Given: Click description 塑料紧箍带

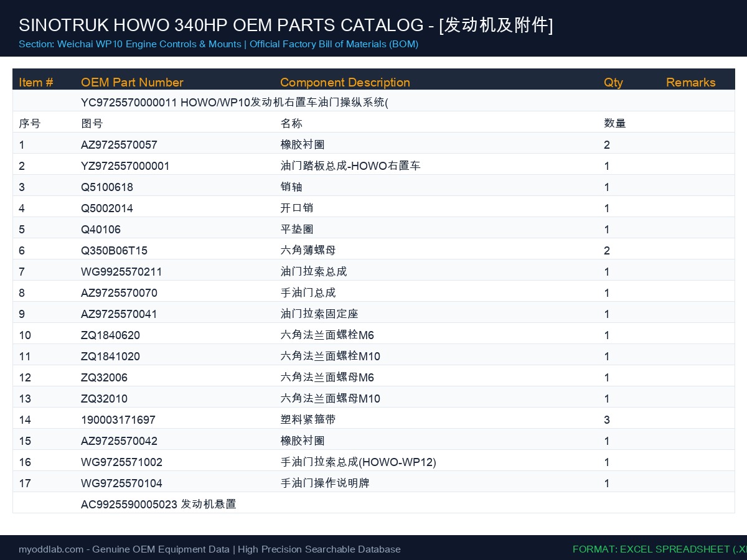Looking at the screenshot, I should point(308,419).
